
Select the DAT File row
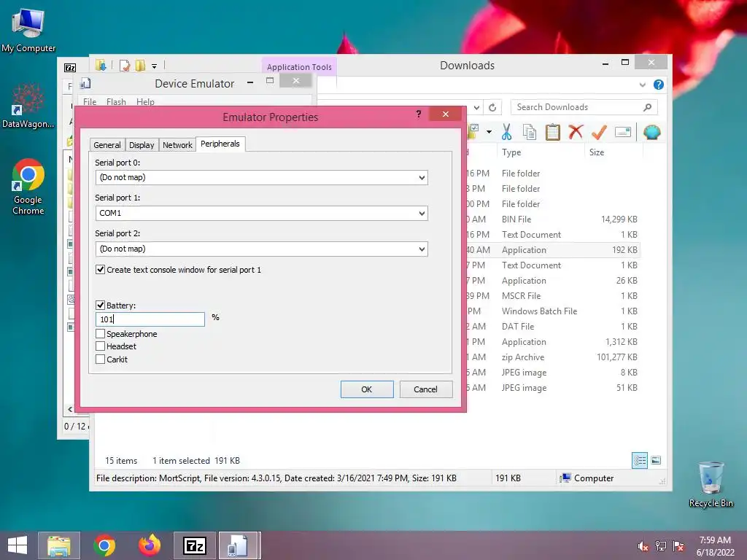[553, 327]
